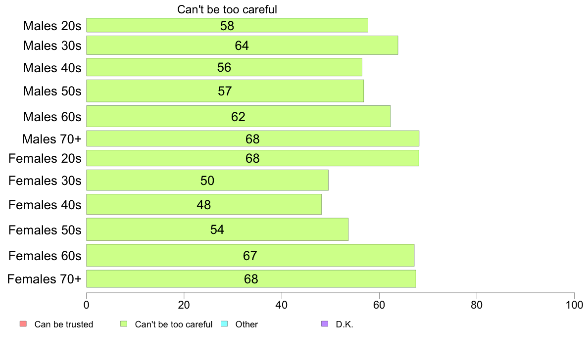Screen dimensions: 588x364
Task: Select the Males 50s bar showing 57
Action: pyautogui.click(x=225, y=91)
